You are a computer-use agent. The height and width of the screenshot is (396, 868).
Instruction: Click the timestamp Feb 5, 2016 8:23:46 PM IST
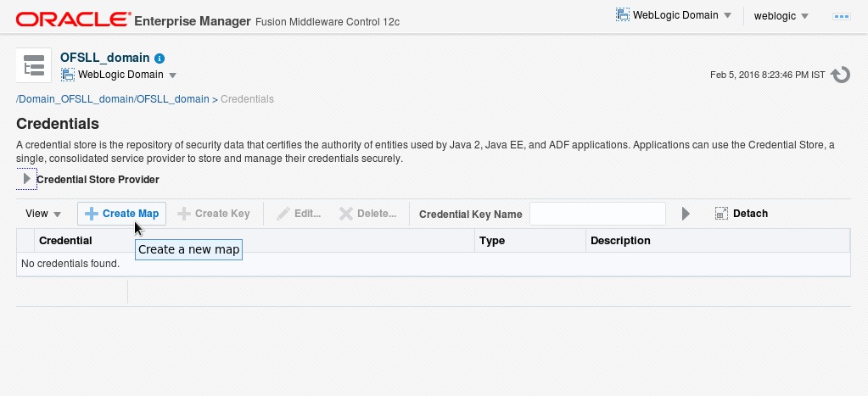point(768,75)
